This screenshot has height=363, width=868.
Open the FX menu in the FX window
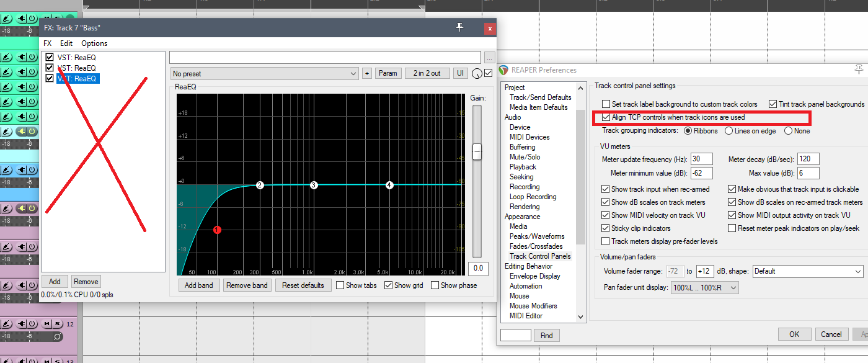point(48,43)
